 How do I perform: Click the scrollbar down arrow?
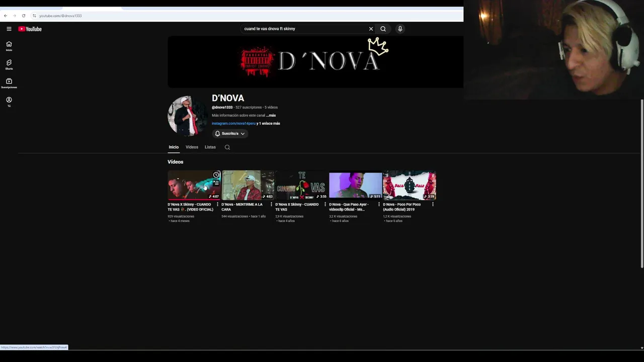pos(641,348)
